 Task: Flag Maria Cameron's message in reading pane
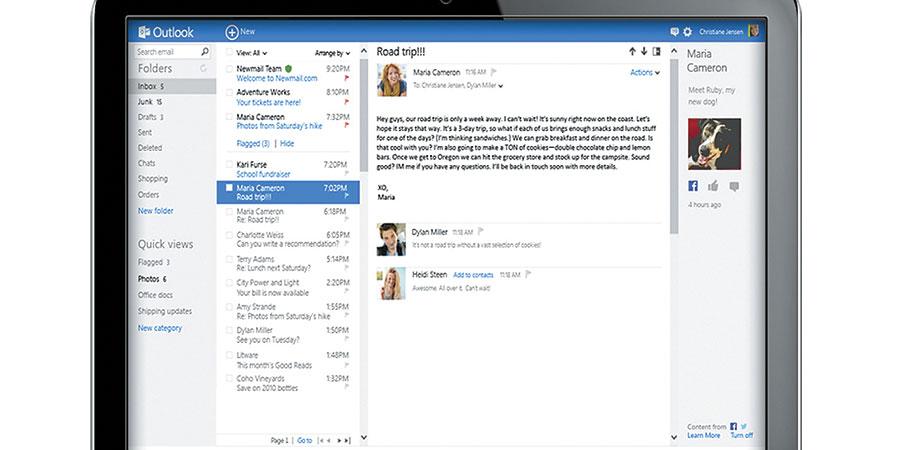tap(494, 72)
